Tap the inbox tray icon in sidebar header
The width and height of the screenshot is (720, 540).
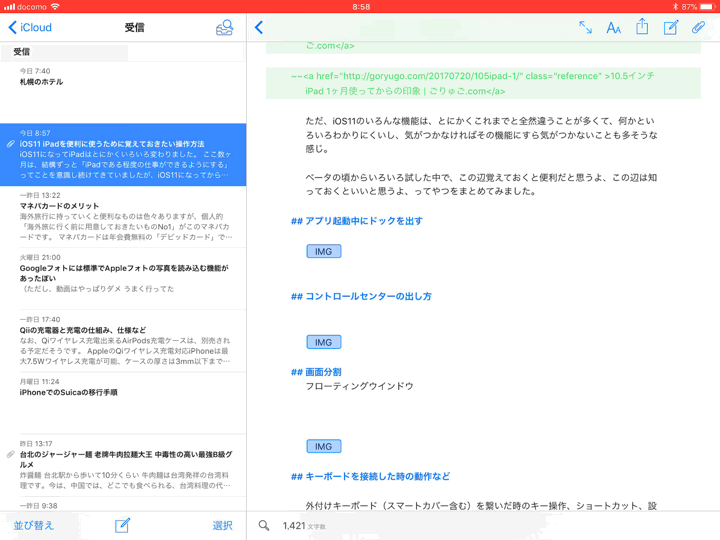224,28
